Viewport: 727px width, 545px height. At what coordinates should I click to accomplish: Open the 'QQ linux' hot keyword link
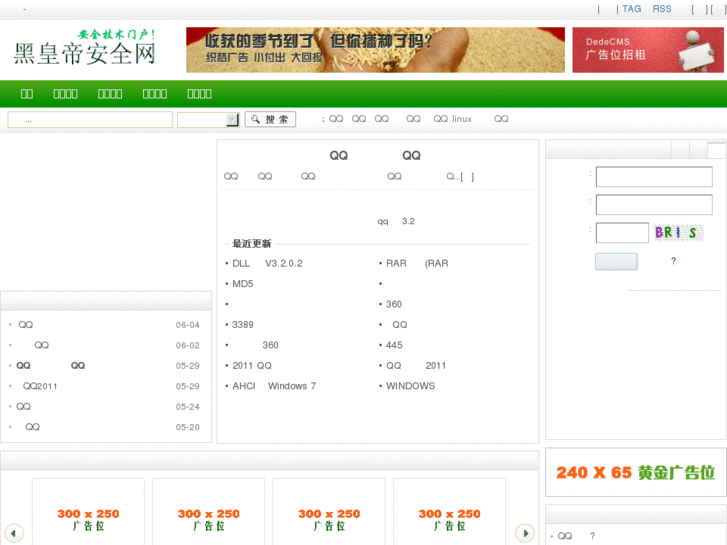pos(453,119)
